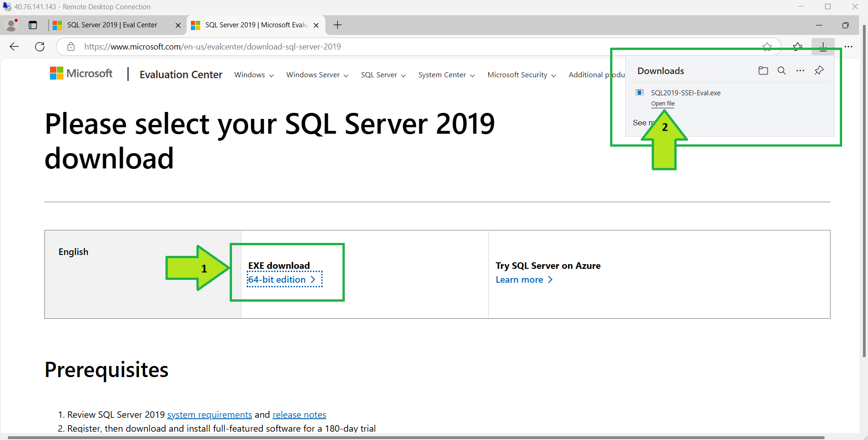868x440 pixels.
Task: Open the Favorites list icon
Action: coord(798,46)
